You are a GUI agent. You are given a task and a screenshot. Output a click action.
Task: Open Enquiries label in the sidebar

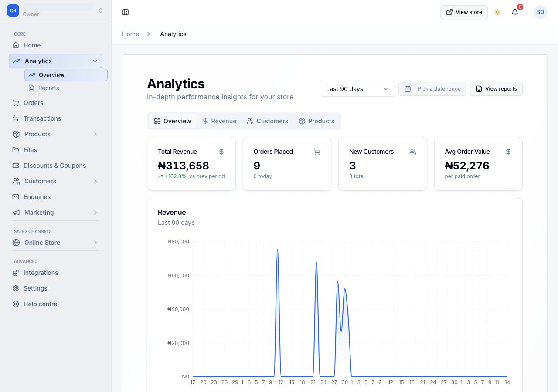click(x=37, y=197)
